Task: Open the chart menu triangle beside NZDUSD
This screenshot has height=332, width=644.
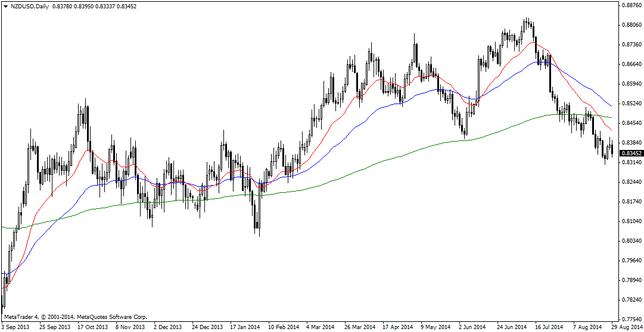Action: [x=5, y=6]
